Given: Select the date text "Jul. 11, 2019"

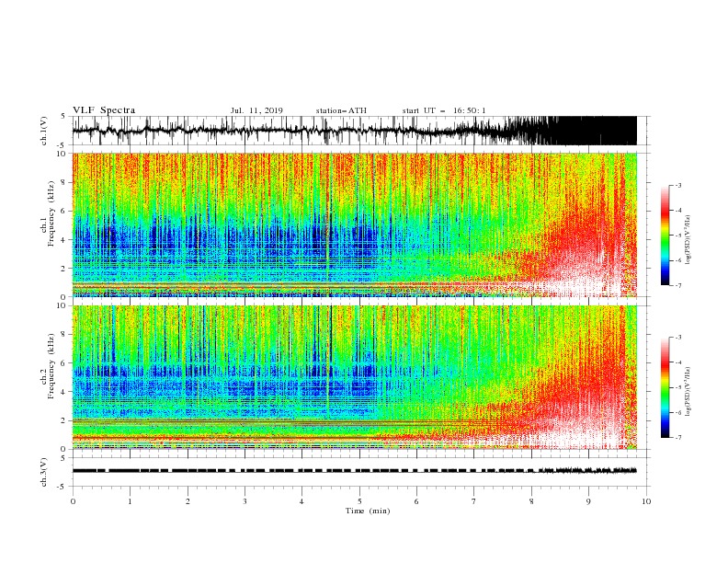Looking at the screenshot, I should [x=256, y=110].
